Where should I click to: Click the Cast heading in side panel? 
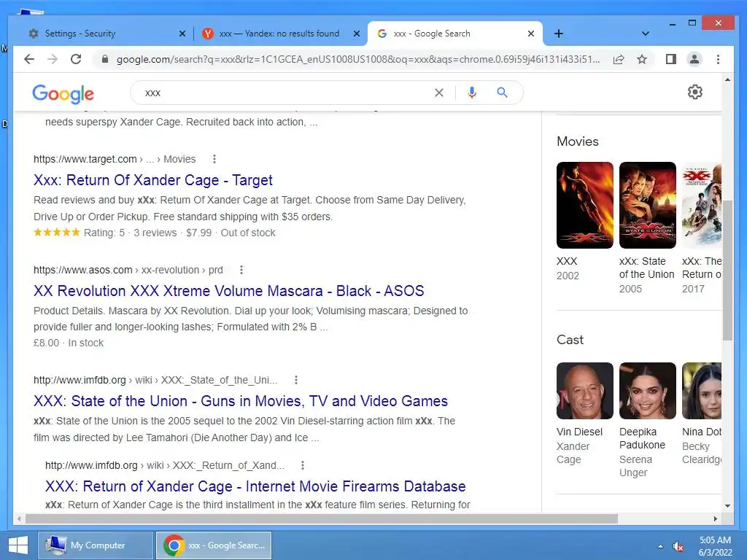tap(570, 340)
